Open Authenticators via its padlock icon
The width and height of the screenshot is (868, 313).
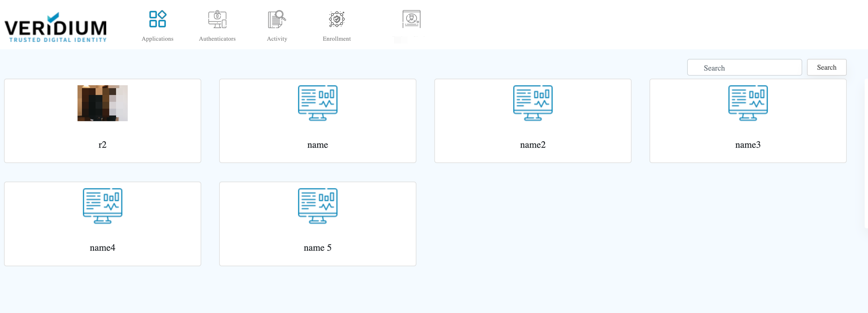[x=217, y=19]
